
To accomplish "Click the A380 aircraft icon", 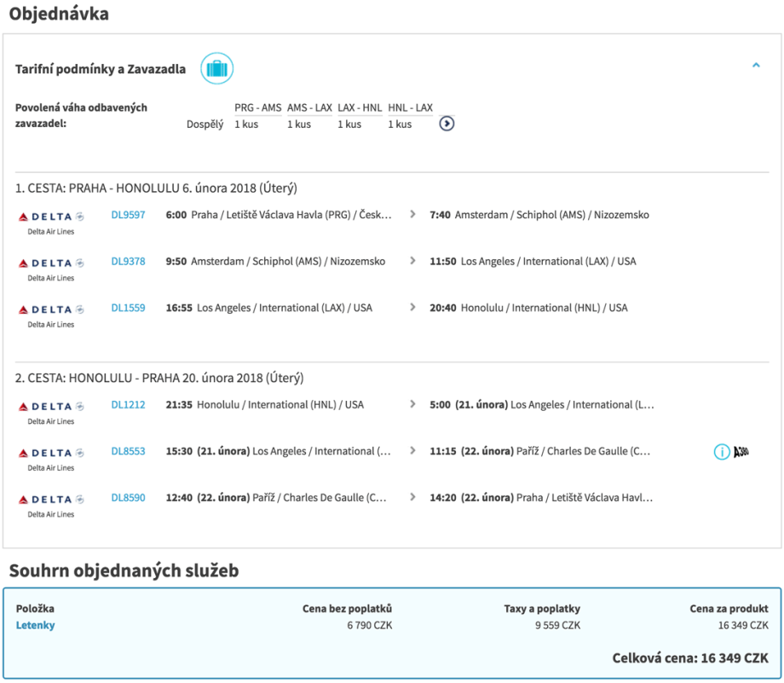I will [741, 452].
